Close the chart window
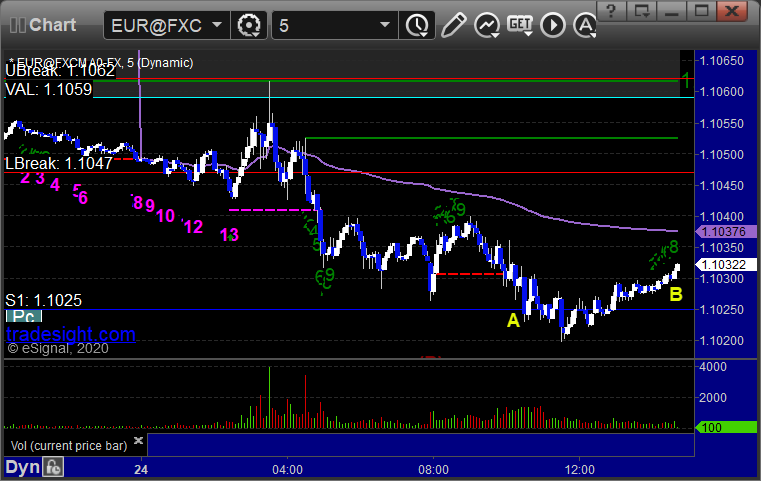The height and width of the screenshot is (481, 761). [x=731, y=10]
